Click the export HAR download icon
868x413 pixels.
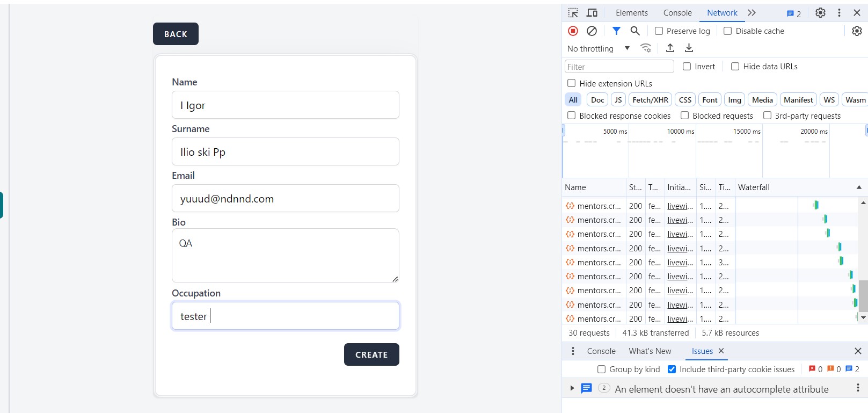[689, 48]
